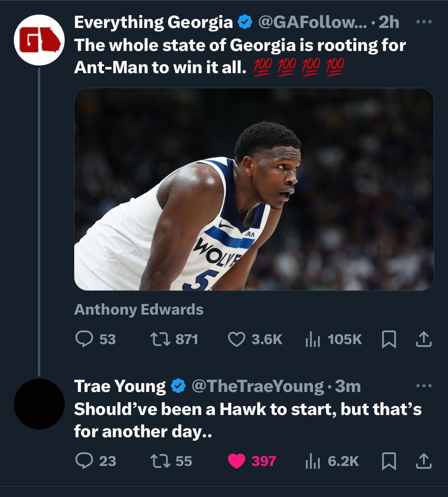Image resolution: width=448 pixels, height=497 pixels.
Task: Reply to the Everything Georgia post
Action: point(82,339)
